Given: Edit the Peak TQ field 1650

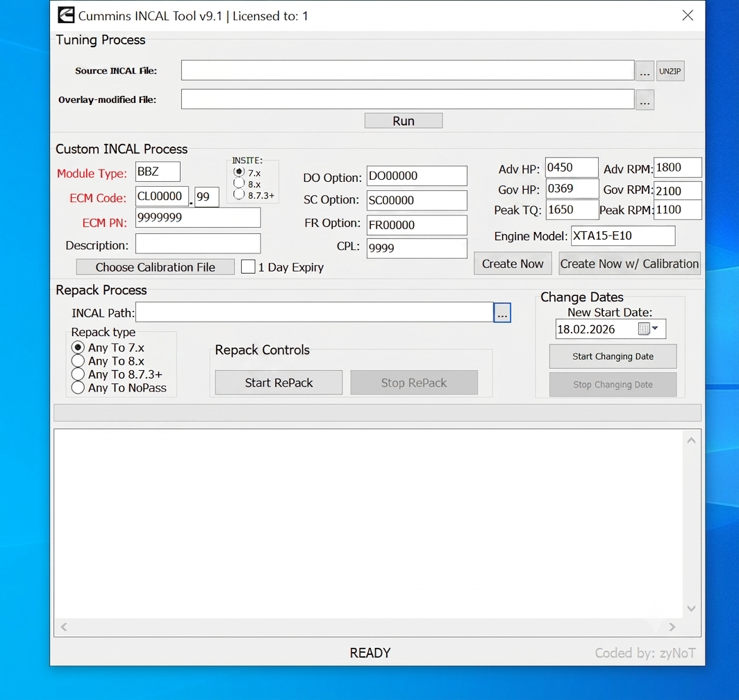Looking at the screenshot, I should pos(572,210).
